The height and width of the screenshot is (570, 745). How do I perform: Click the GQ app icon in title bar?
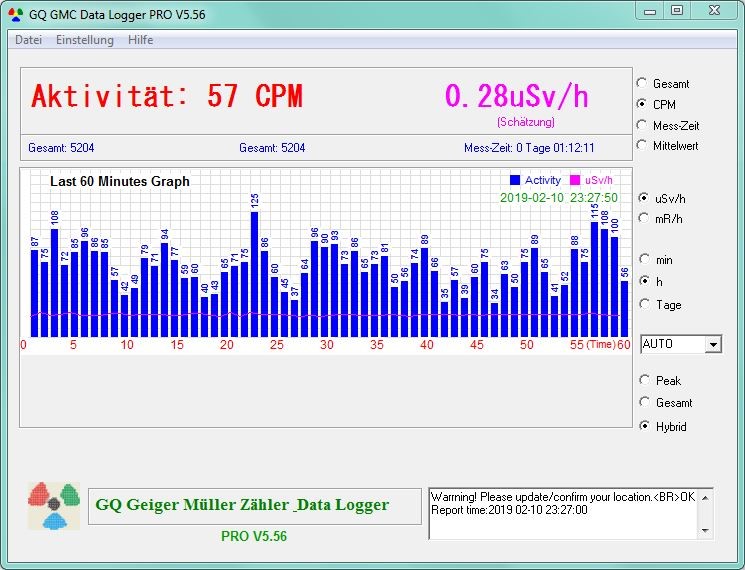click(x=16, y=14)
